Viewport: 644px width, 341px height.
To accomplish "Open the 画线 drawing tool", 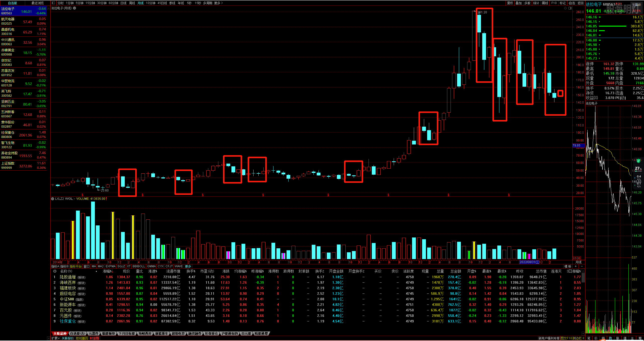I will click(545, 3).
